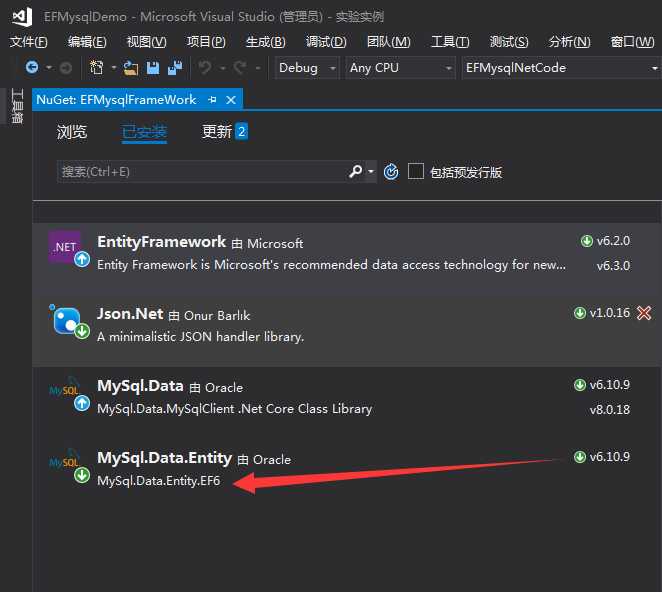The width and height of the screenshot is (662, 592).
Task: Click the New Project toolbar icon
Action: (97, 67)
